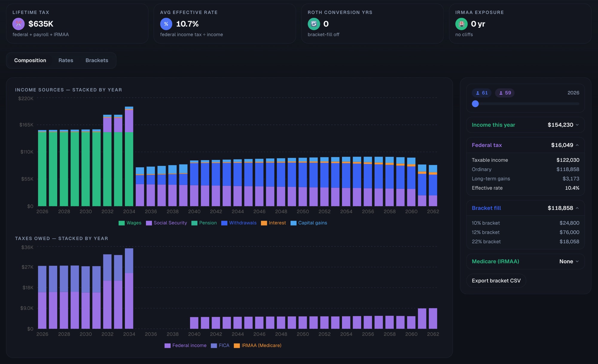Click the 10.7% effective rate value

pyautogui.click(x=187, y=24)
